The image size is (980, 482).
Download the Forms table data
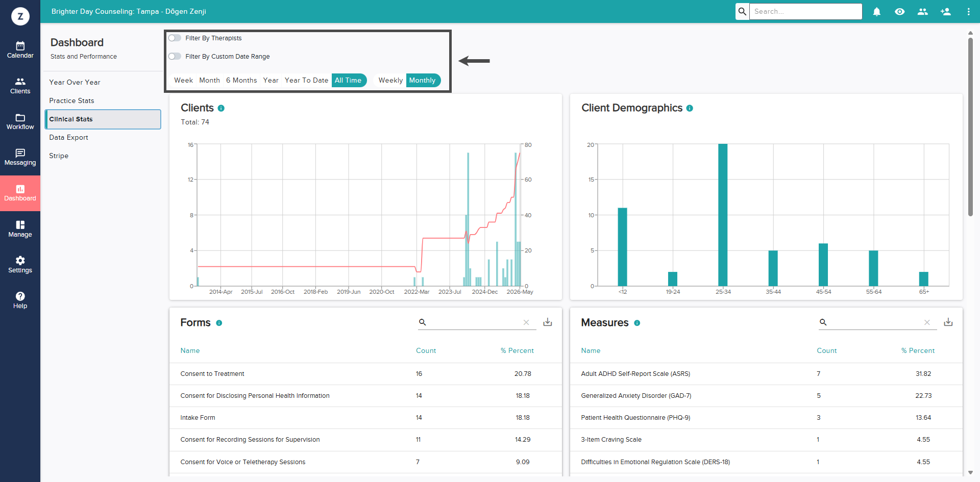point(547,322)
